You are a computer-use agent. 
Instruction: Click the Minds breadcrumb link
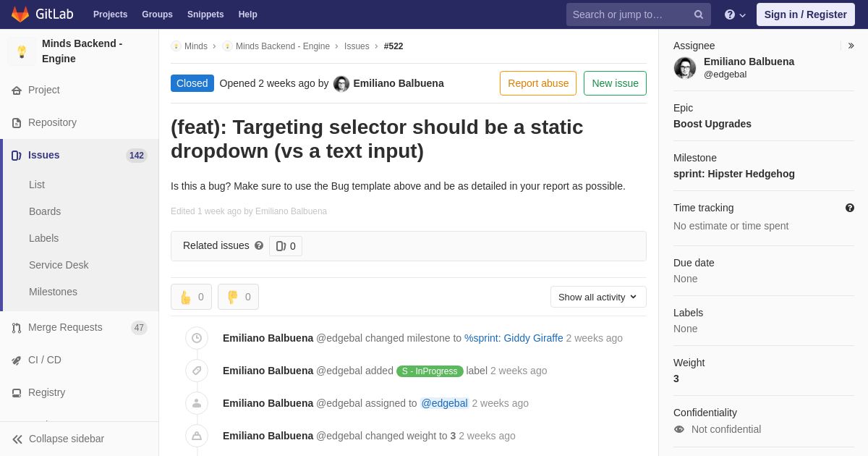[x=196, y=46]
